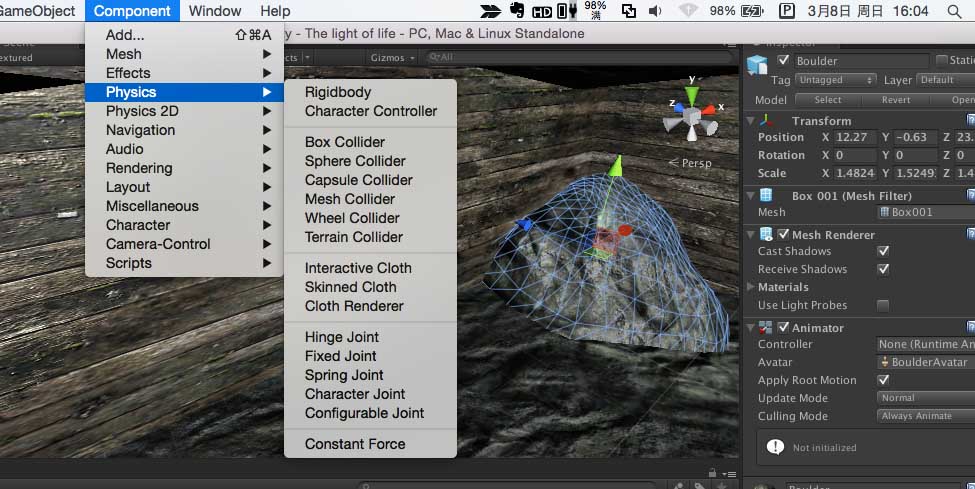Image resolution: width=975 pixels, height=489 pixels.
Task: Click the Mesh Filter component icon
Action: [x=766, y=195]
